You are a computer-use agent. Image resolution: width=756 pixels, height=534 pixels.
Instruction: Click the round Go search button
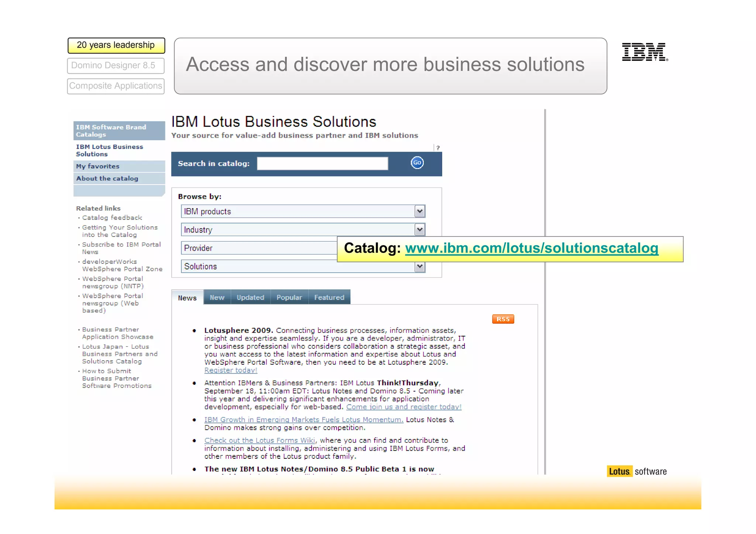417,163
